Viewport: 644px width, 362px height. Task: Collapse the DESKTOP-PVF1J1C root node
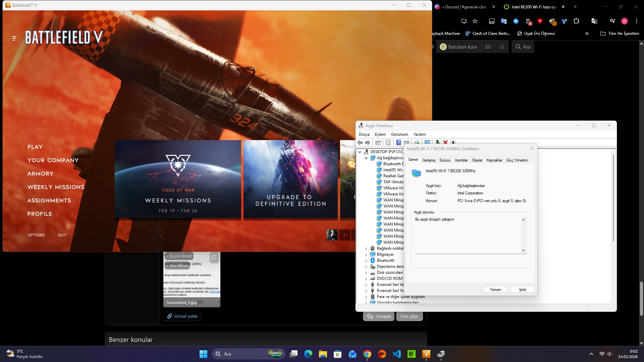(360, 152)
